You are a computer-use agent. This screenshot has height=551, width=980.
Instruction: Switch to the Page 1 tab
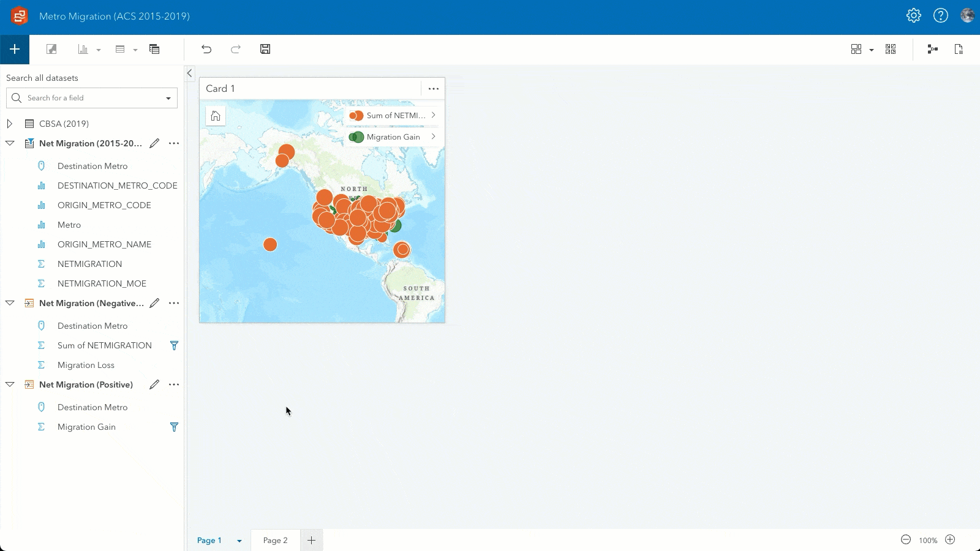tap(209, 541)
